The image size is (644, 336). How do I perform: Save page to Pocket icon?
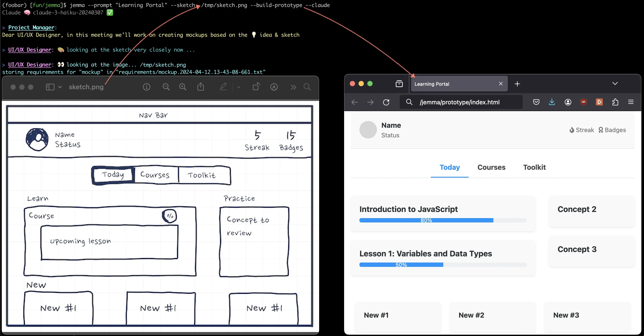point(536,102)
